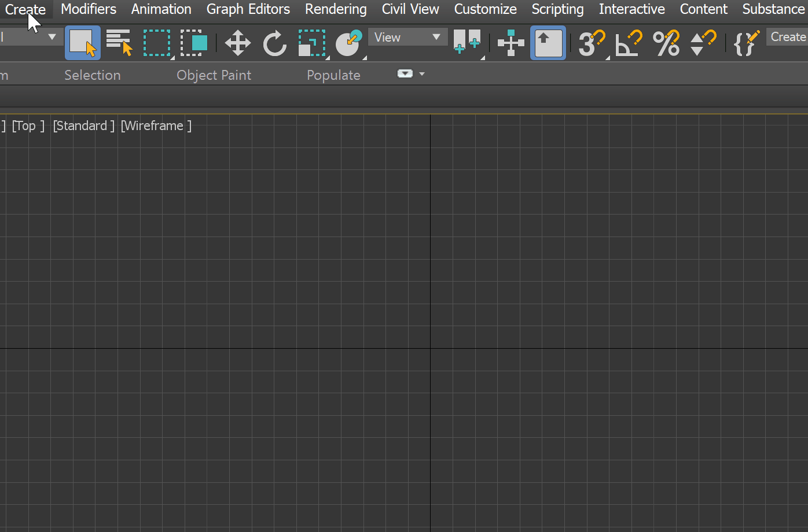Open the Reference Coordinate System View dropdown
Viewport: 808px width, 532px height.
[407, 36]
